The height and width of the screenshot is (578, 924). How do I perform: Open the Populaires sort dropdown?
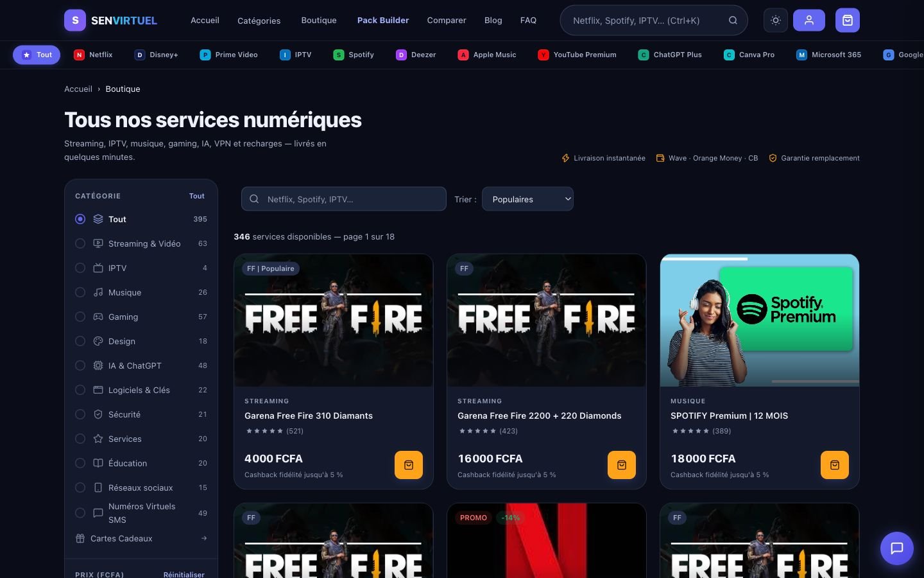[527, 199]
